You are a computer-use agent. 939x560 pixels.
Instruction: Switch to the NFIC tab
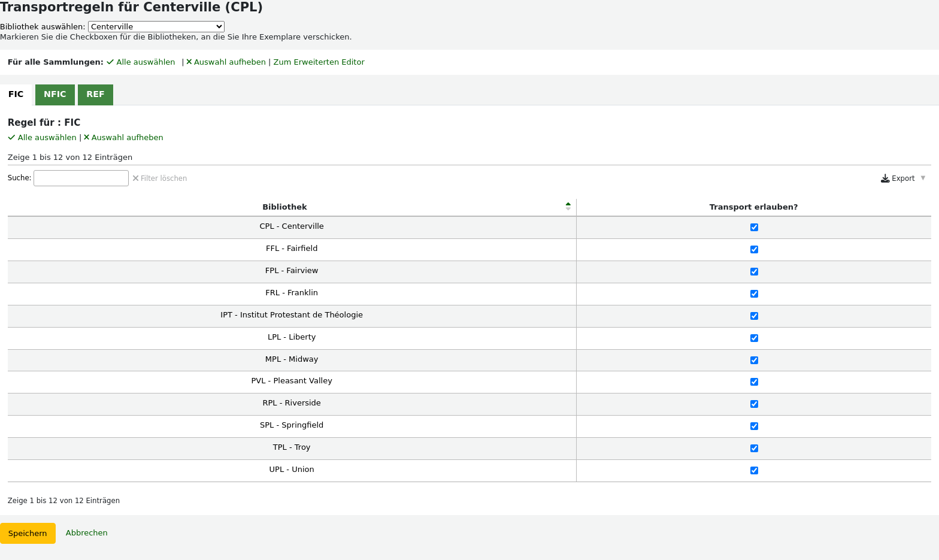55,95
